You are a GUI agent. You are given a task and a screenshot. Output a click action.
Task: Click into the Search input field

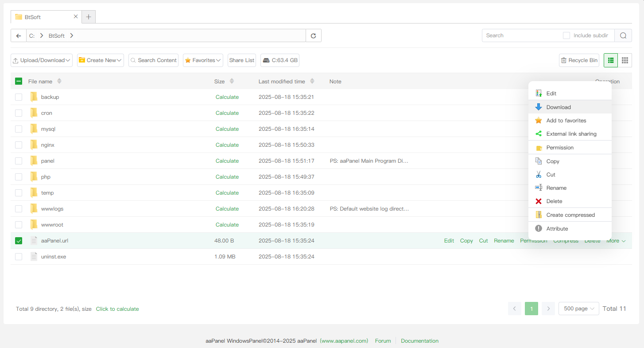click(520, 35)
